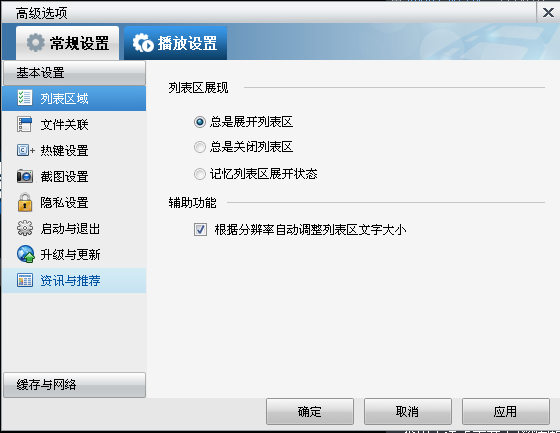Select the 总是展开列表区 radio button
Screen dimensions: 560x433
[x=200, y=122]
